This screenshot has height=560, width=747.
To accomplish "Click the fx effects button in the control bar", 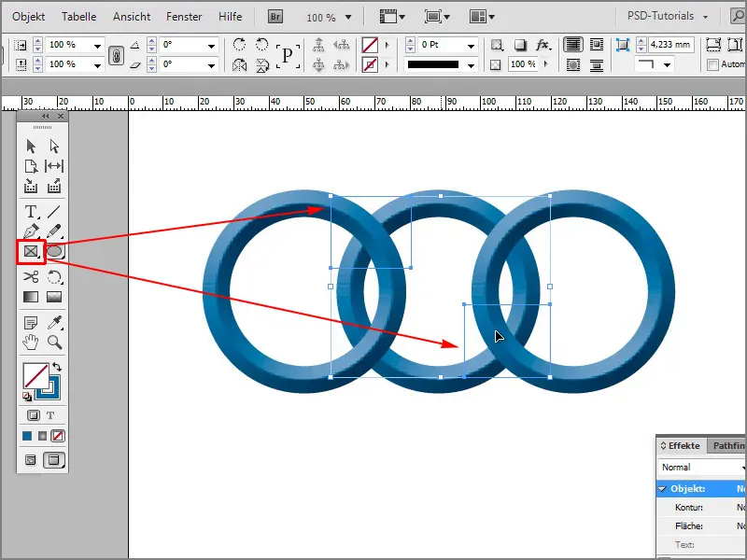I will 542,43.
